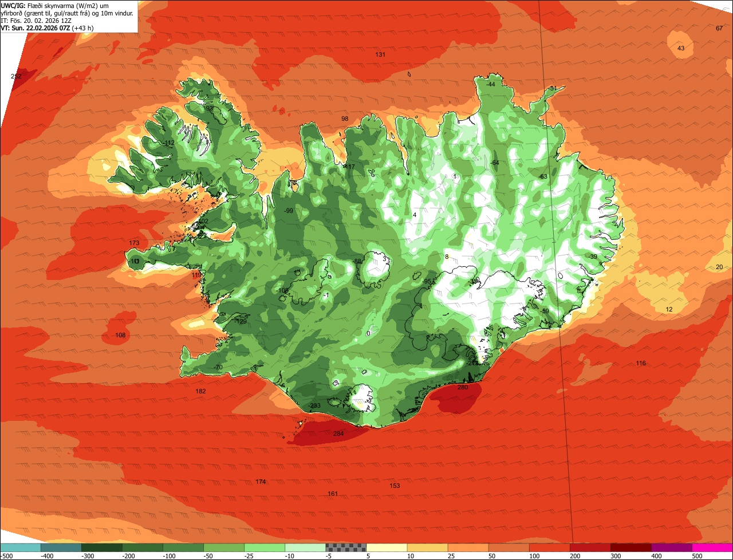The image size is (733, 560).
Task: Select the map value '51'
Action: (x=553, y=88)
